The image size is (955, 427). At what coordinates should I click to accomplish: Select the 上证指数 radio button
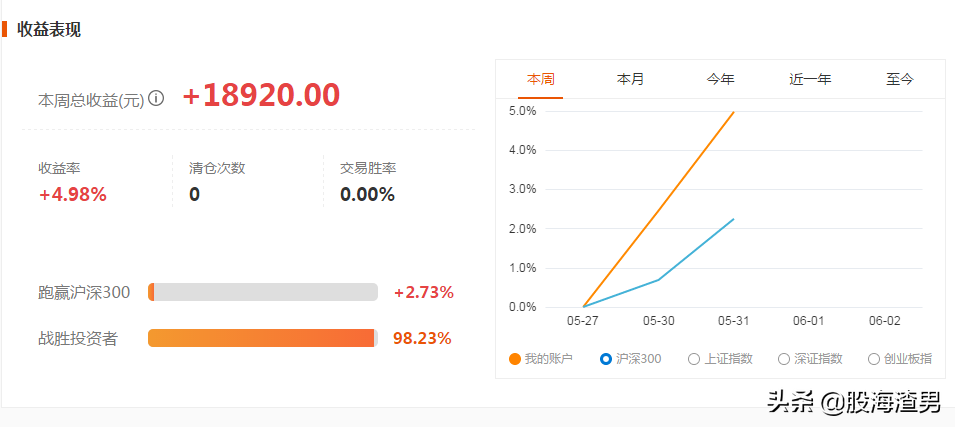[x=694, y=359]
